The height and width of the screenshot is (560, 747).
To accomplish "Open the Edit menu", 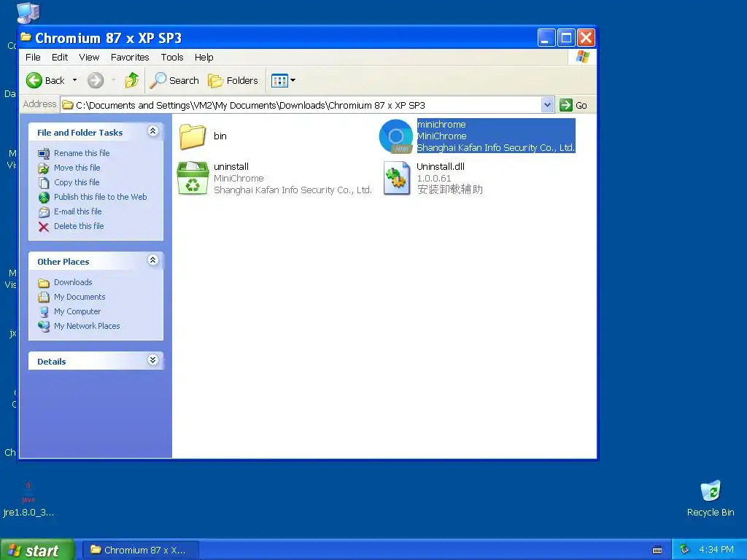I will (x=60, y=57).
